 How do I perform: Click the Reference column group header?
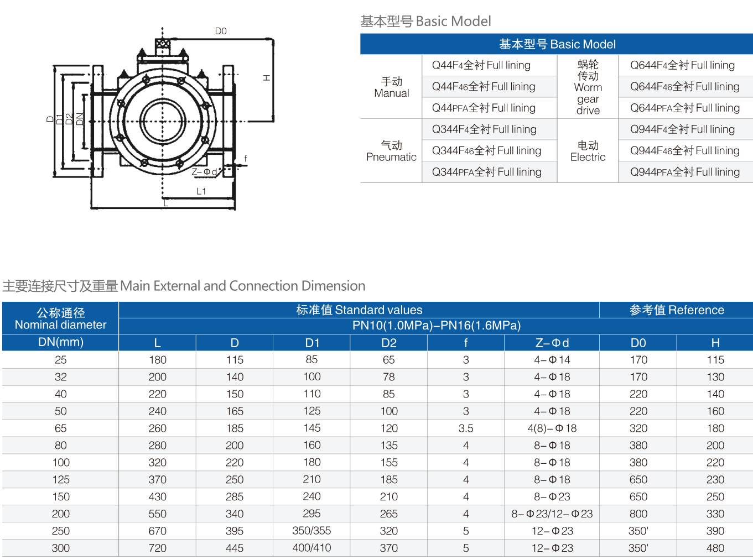point(676,310)
